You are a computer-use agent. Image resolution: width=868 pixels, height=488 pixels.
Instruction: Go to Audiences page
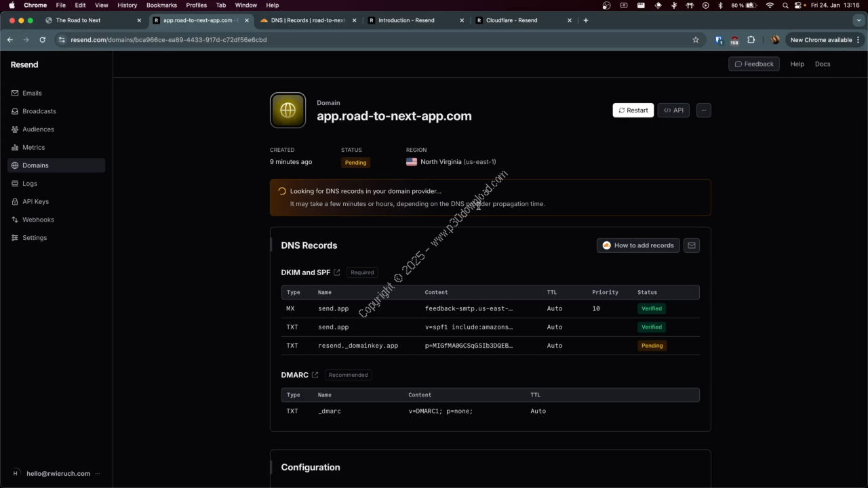tap(56, 129)
